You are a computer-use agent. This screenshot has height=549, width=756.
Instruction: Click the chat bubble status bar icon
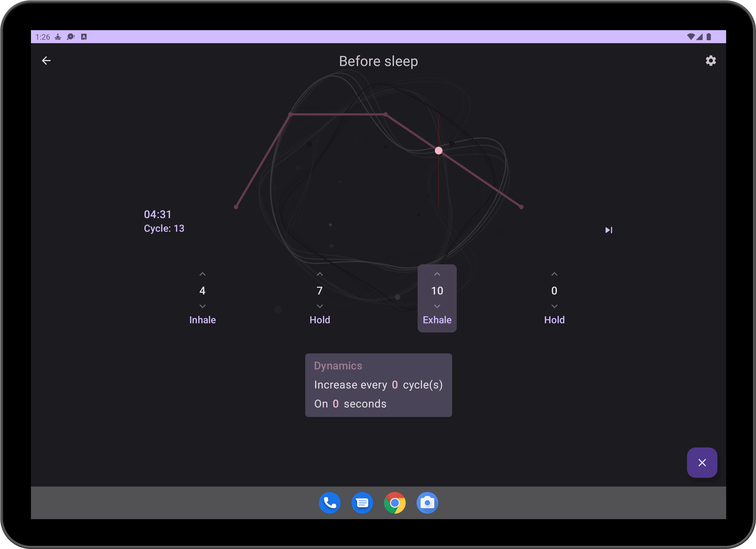click(x=71, y=37)
